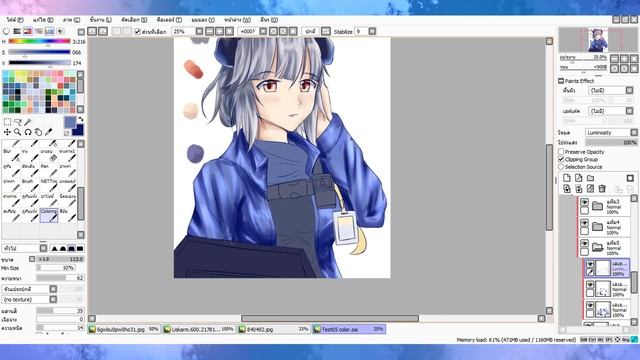The height and width of the screenshot is (360, 640).
Task: Click the transparent color toggle icon
Action: point(67,133)
